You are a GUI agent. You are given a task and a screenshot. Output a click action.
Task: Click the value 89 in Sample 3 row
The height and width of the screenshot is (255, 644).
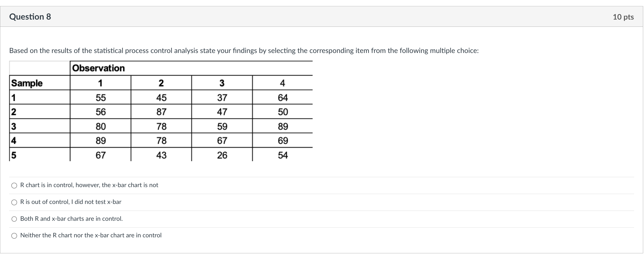coord(284,126)
